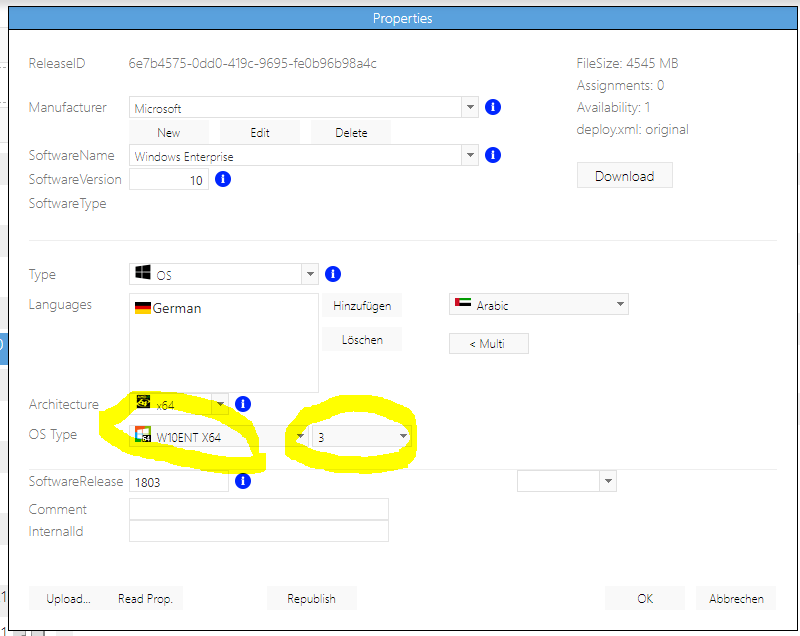Click the Löschen button

[x=362, y=340]
